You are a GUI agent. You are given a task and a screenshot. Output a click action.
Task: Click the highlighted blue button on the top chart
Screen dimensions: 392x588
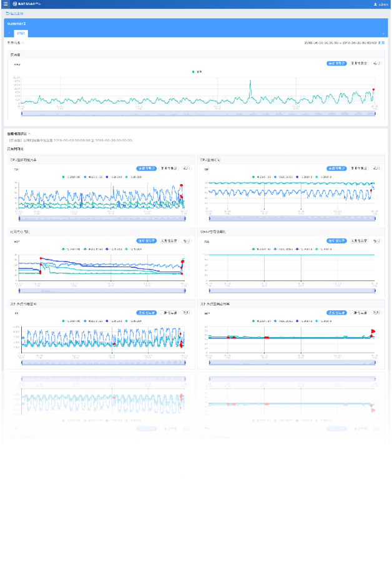pos(336,63)
